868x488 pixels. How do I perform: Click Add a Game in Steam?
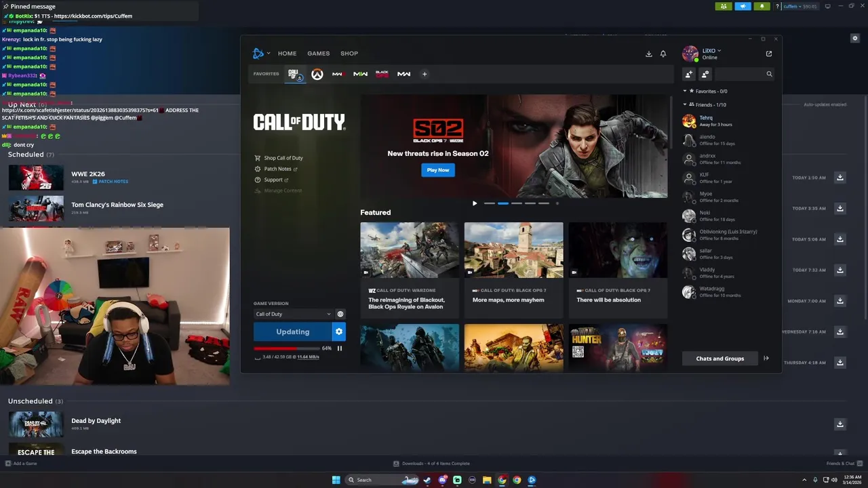pyautogui.click(x=21, y=464)
